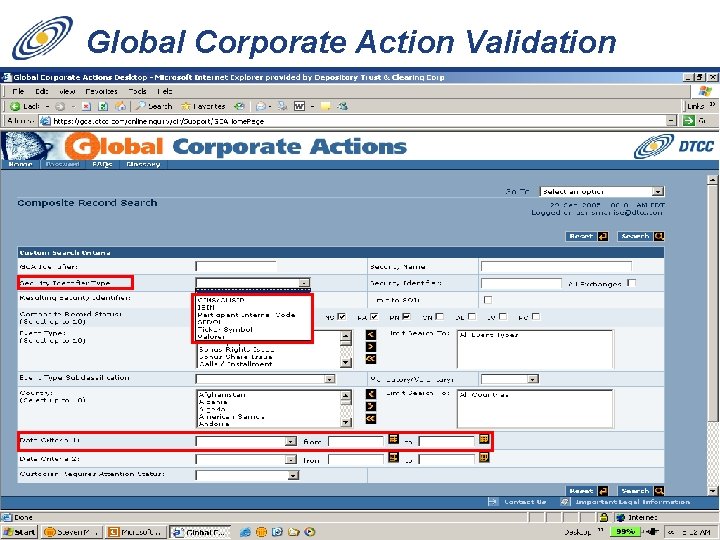The height and width of the screenshot is (540, 720).
Task: Tick the All Exchanges checkbox
Action: (x=631, y=283)
